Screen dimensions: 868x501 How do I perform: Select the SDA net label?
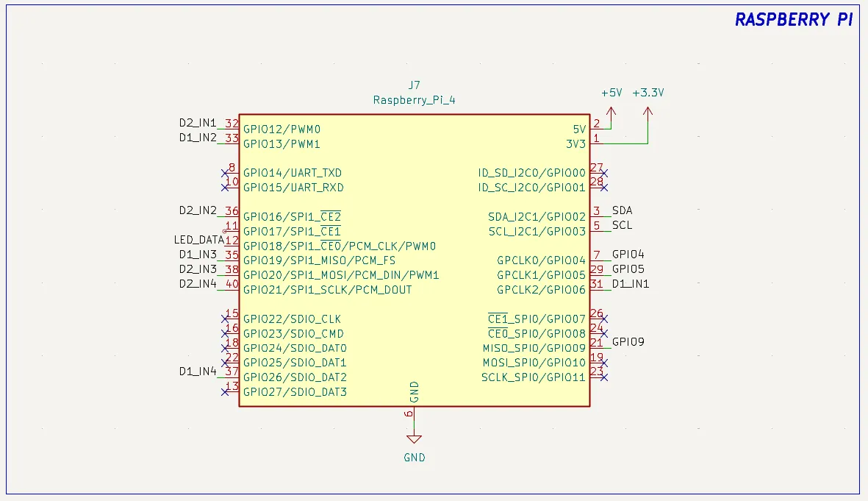(623, 210)
